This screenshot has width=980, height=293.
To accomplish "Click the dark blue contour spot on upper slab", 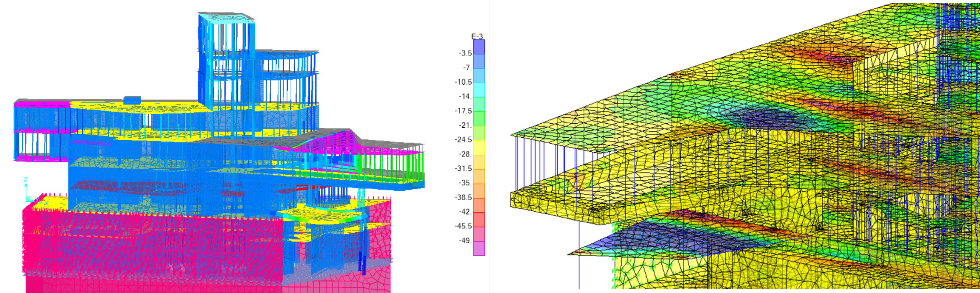I will (x=757, y=118).
